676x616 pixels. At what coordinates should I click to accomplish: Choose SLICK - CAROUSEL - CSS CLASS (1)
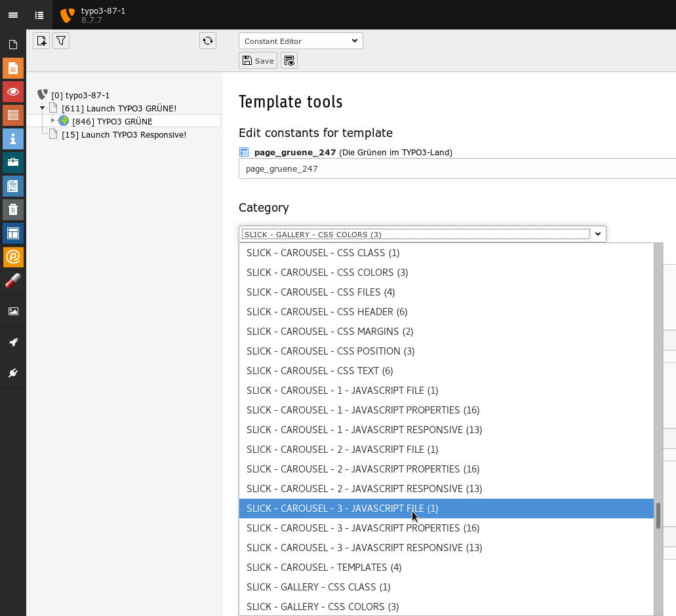(x=447, y=253)
